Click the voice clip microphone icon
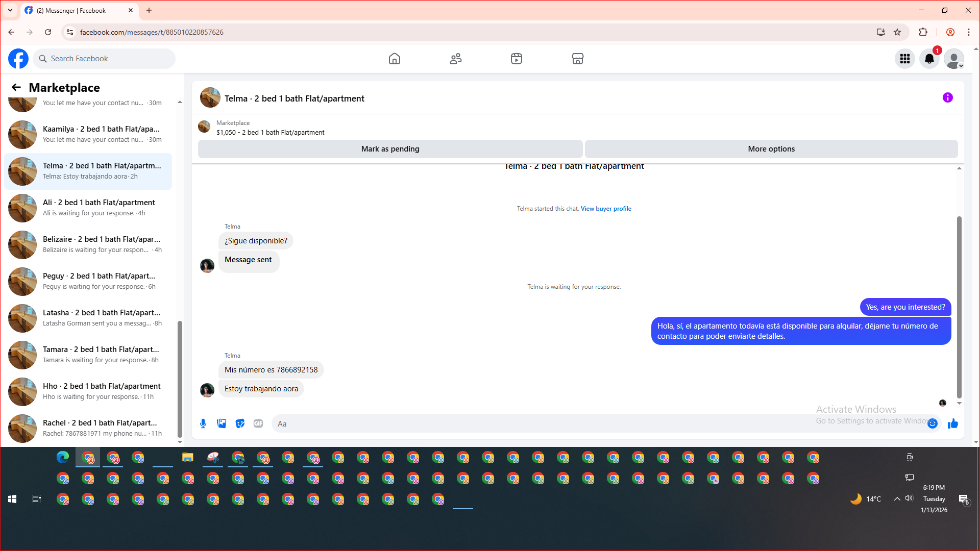Screen dimensions: 980x551 coord(203,423)
